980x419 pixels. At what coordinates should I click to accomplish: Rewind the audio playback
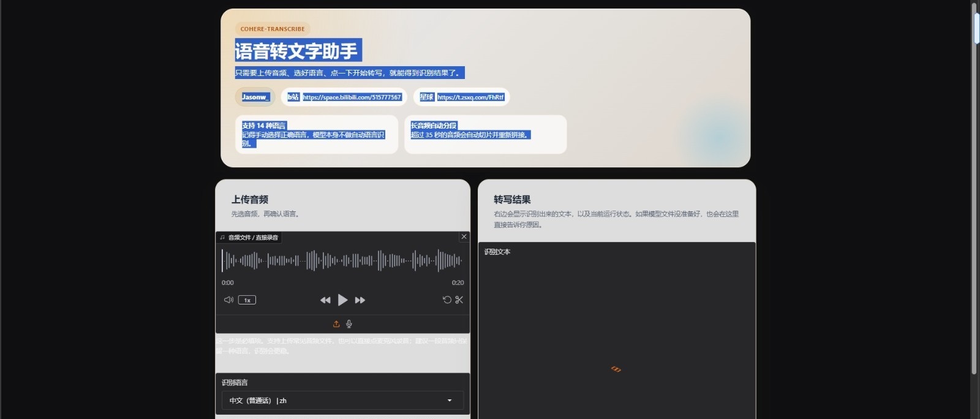tap(325, 300)
